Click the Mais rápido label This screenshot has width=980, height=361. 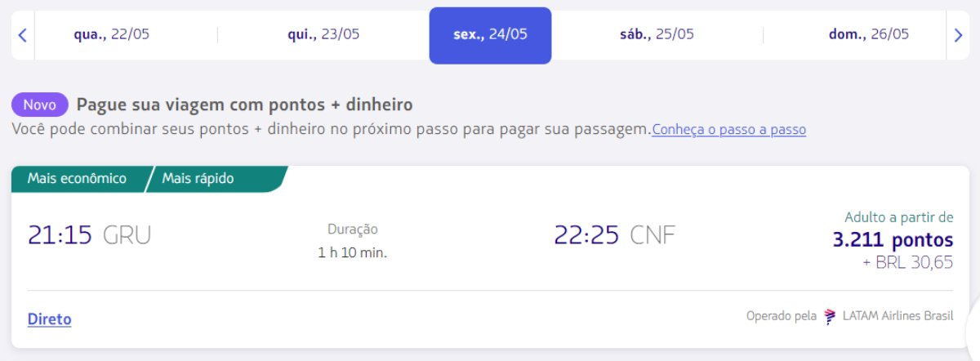[x=198, y=179]
